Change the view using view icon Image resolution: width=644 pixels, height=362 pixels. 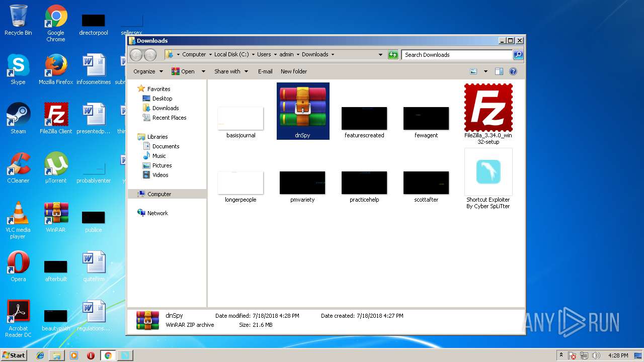pos(473,71)
